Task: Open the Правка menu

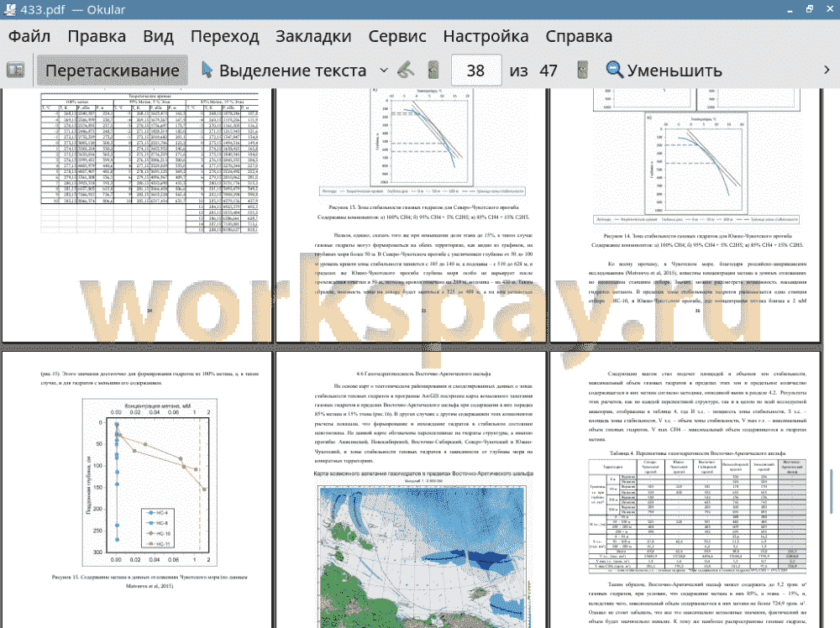Action: click(97, 36)
